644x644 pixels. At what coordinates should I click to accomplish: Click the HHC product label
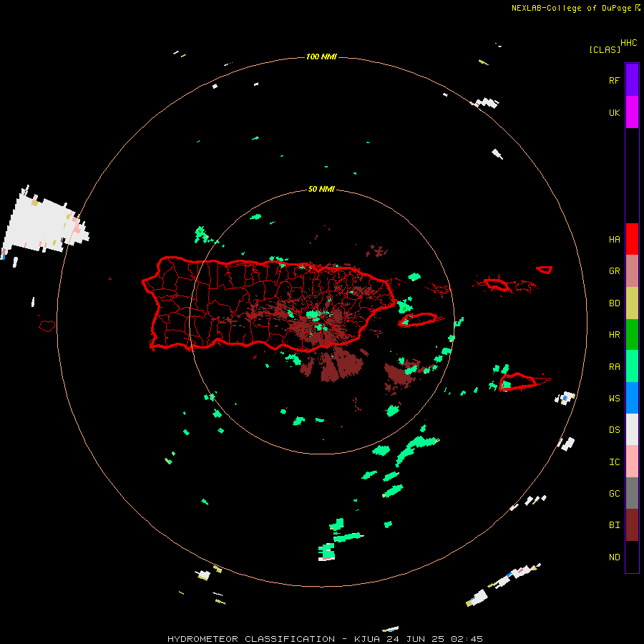pyautogui.click(x=628, y=43)
